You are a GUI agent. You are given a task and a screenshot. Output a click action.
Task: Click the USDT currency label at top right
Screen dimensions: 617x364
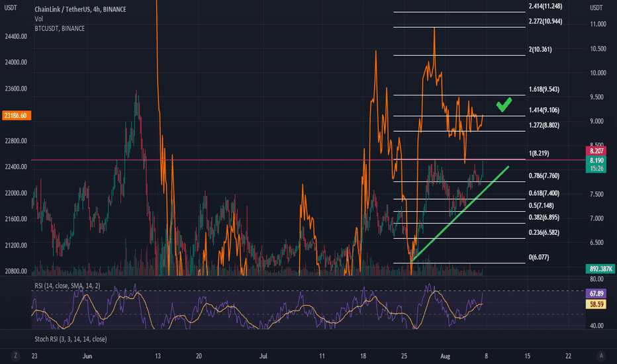596,7
